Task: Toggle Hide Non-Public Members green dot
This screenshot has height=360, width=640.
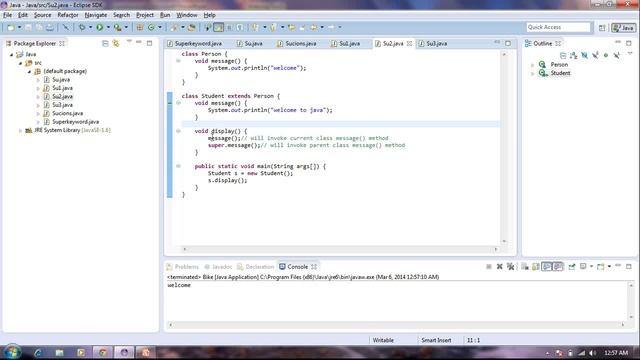Action: 606,55
